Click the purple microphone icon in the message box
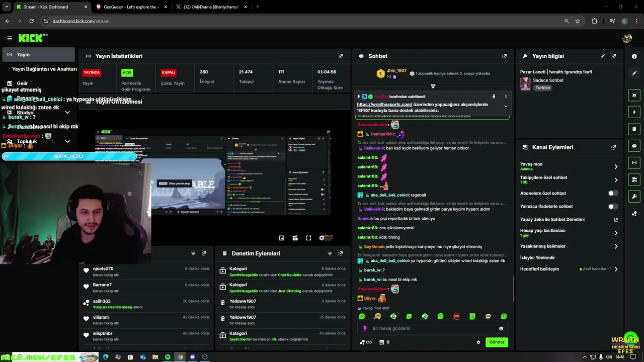Image resolution: width=644 pixels, height=362 pixels. click(365, 328)
